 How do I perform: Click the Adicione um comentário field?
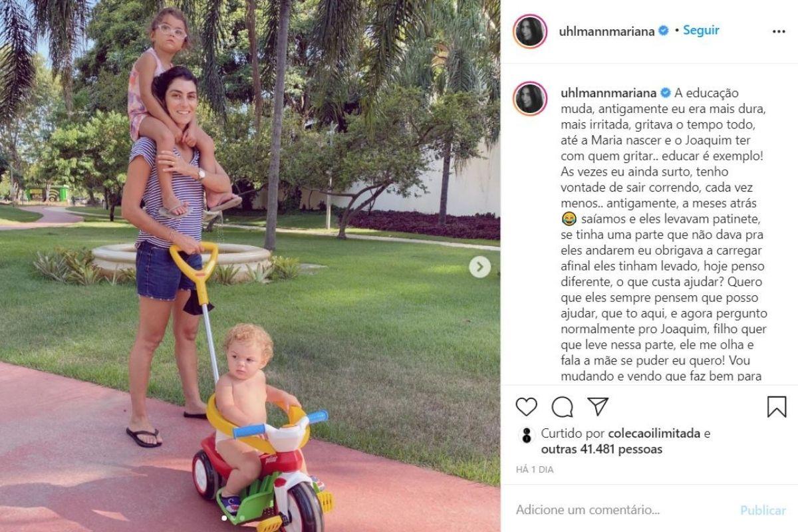tap(622, 510)
